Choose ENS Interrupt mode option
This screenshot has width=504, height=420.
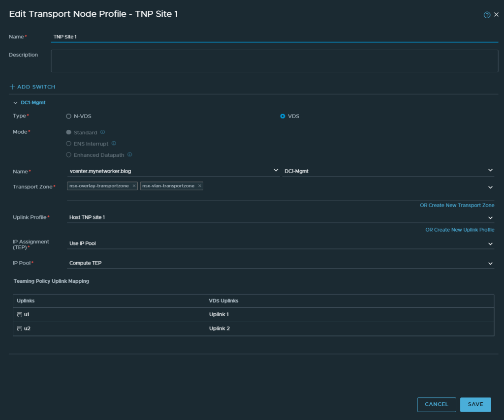(x=69, y=144)
